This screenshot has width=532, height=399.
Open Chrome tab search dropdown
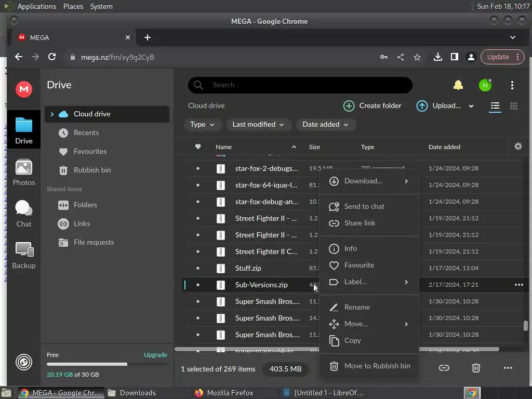point(512,37)
